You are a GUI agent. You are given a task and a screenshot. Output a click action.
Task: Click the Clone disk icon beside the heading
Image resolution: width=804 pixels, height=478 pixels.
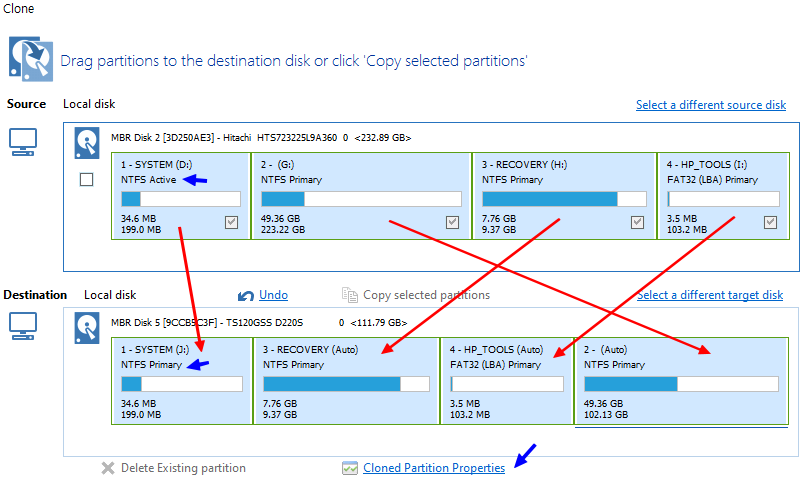[x=29, y=58]
